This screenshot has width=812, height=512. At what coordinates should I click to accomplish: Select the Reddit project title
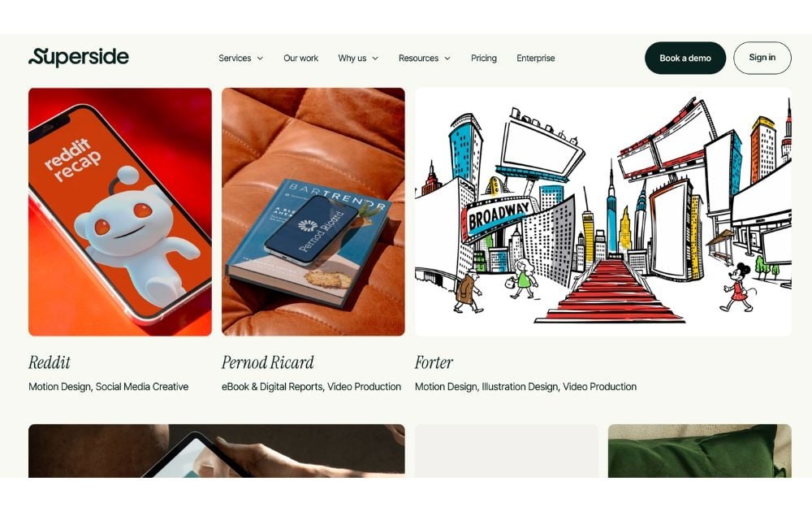click(50, 362)
